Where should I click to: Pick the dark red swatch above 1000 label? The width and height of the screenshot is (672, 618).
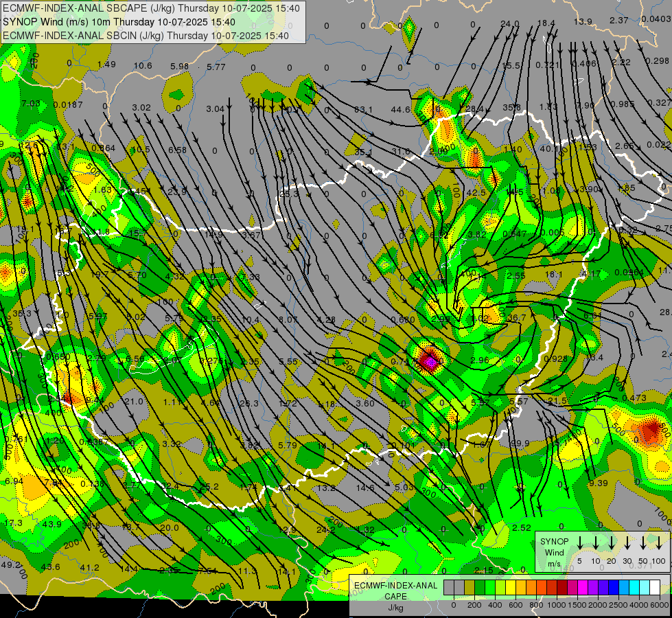pos(562,588)
